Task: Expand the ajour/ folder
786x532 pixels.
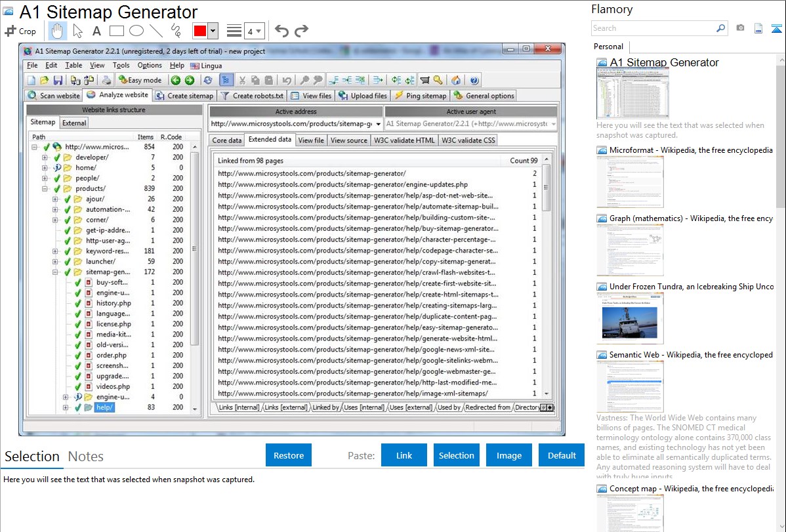Action: 55,199
